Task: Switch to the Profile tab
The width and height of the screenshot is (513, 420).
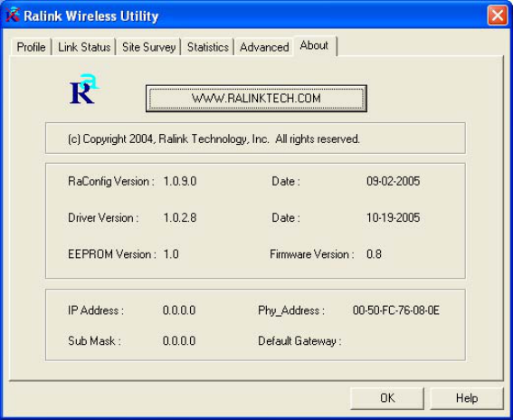Action: pyautogui.click(x=31, y=47)
